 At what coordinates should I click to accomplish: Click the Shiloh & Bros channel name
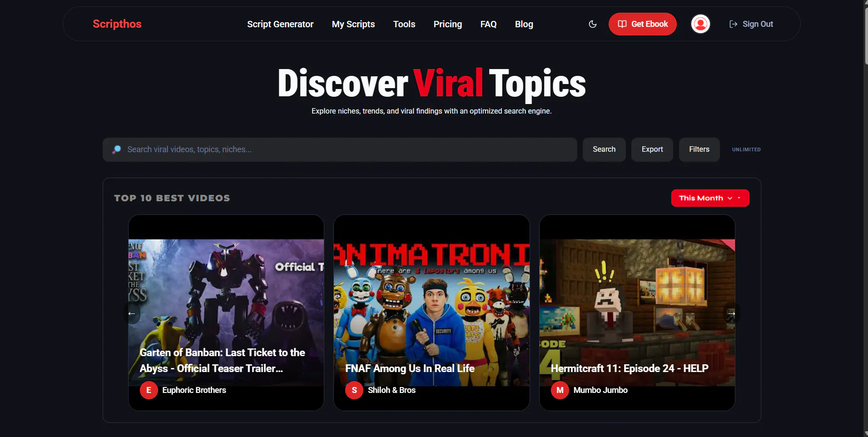392,390
